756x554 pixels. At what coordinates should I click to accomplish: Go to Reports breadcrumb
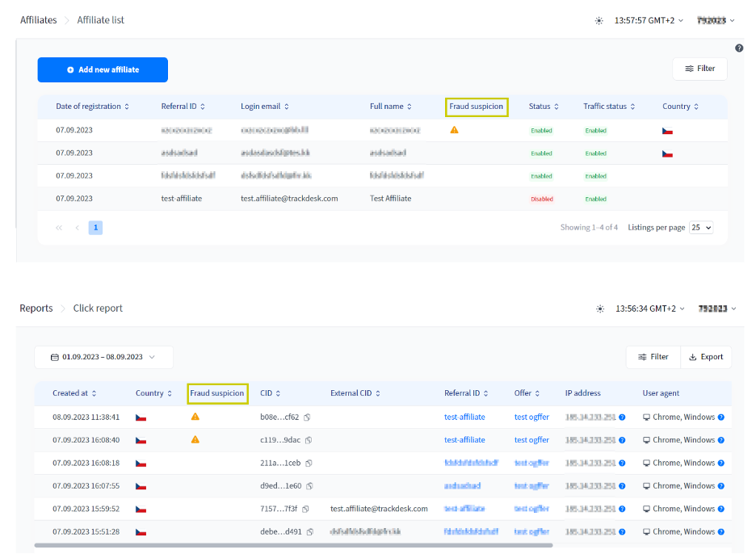coord(36,308)
